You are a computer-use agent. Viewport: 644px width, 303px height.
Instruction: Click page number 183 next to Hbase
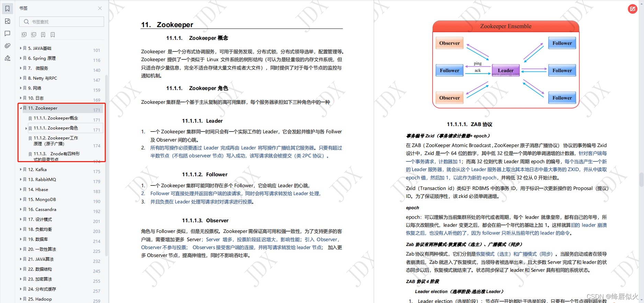click(x=97, y=191)
